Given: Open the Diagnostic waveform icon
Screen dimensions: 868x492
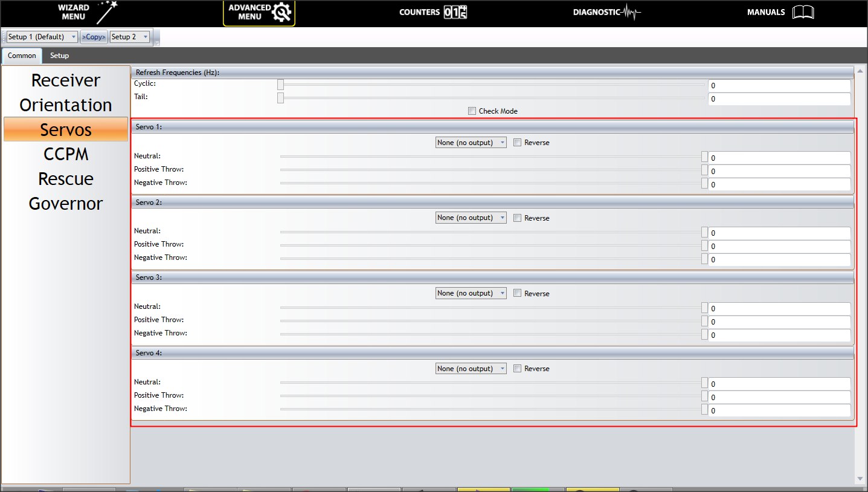Looking at the screenshot, I should click(x=631, y=13).
